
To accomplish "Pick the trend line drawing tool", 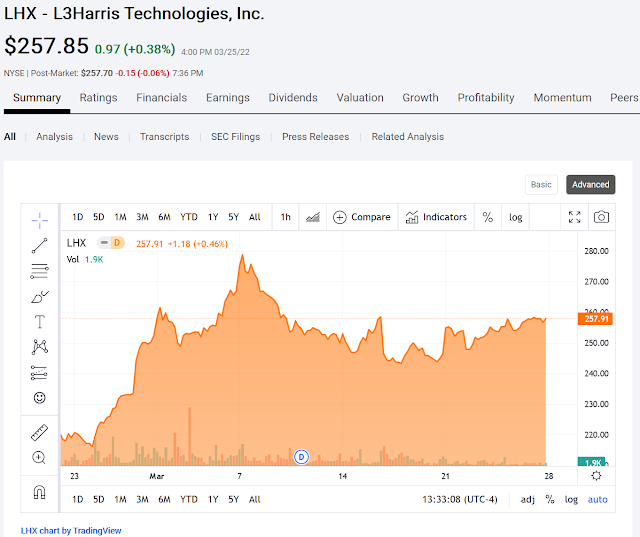I will click(39, 244).
